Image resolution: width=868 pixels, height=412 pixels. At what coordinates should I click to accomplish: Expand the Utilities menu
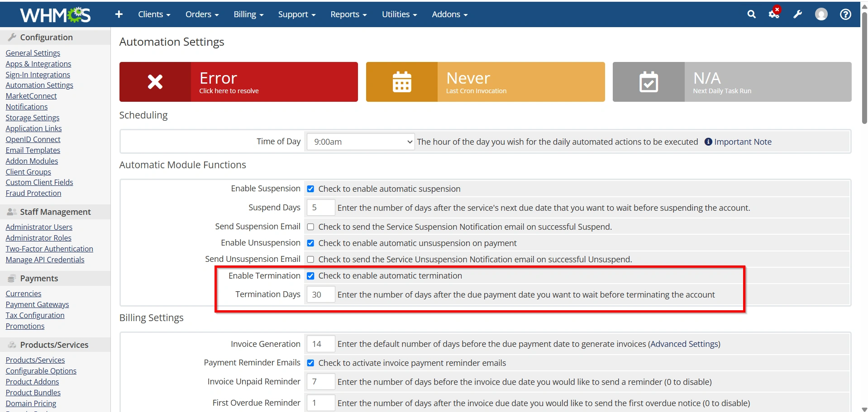pos(400,14)
